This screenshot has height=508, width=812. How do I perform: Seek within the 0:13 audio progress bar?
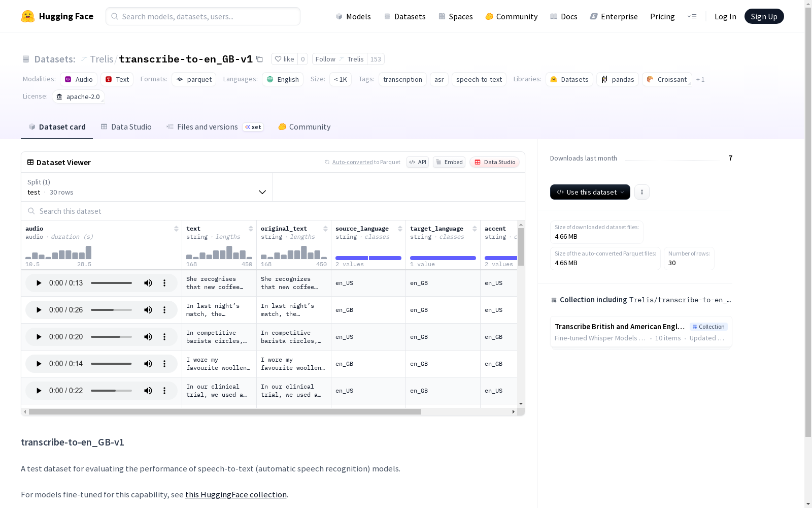click(111, 283)
